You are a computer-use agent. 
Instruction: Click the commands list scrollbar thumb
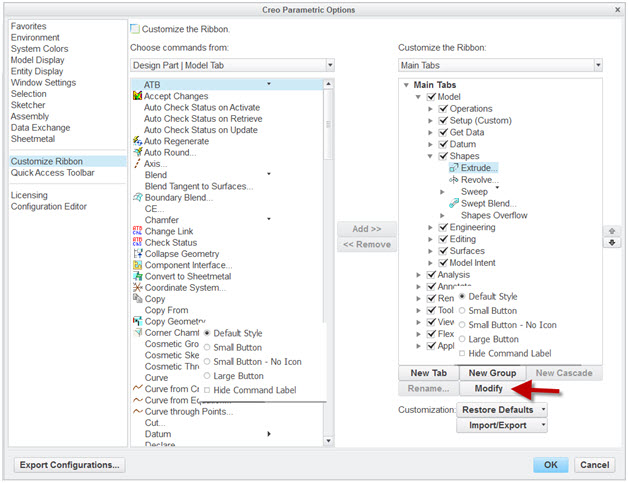point(328,124)
